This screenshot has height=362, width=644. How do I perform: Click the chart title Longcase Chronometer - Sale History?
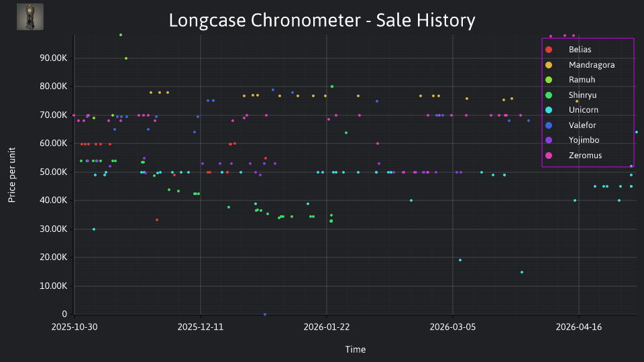pos(322,20)
